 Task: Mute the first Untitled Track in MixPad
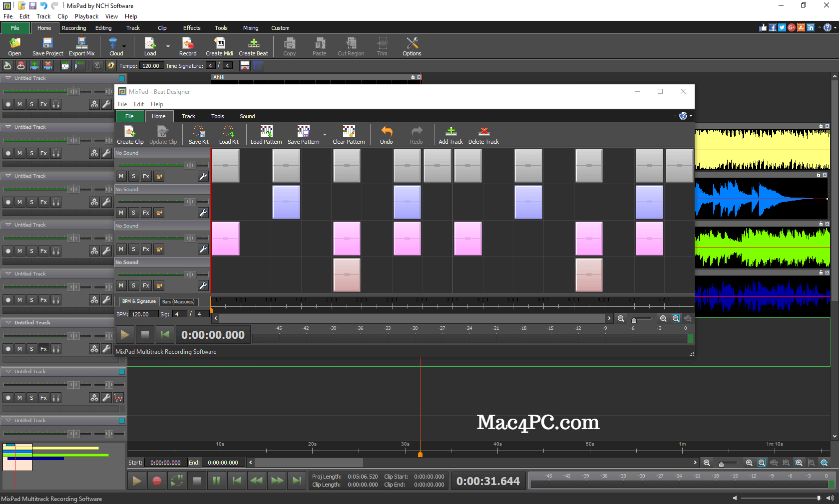pyautogui.click(x=19, y=104)
